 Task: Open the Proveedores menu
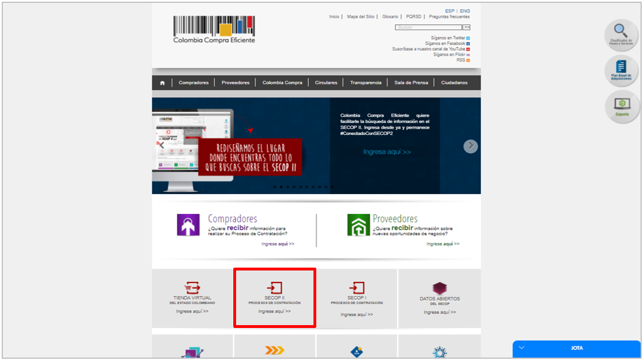pyautogui.click(x=236, y=83)
